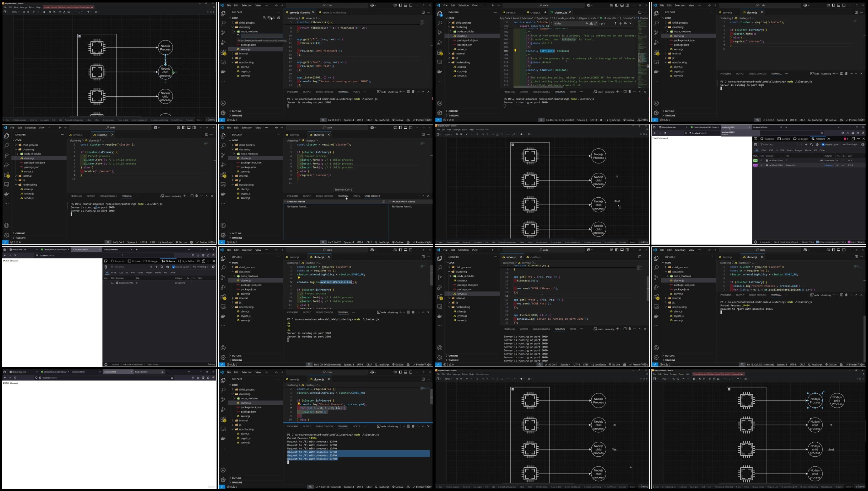Toggle Match Whole Word in the find widget

591,24
